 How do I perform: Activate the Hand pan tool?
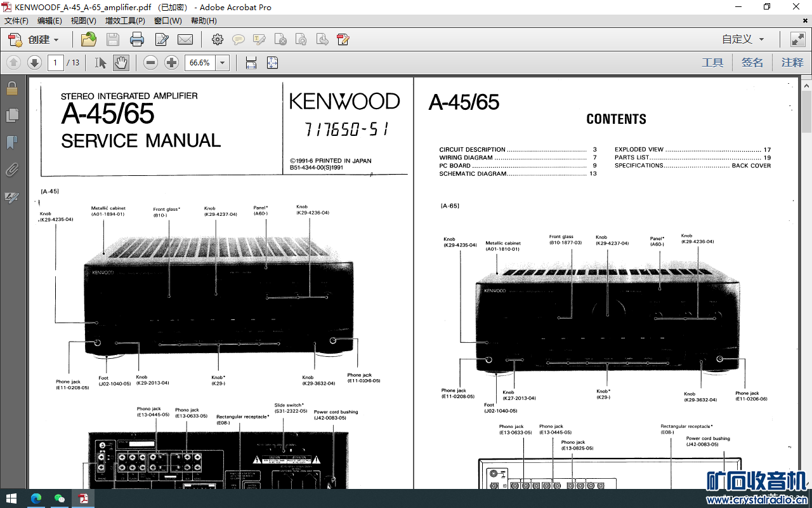click(121, 62)
